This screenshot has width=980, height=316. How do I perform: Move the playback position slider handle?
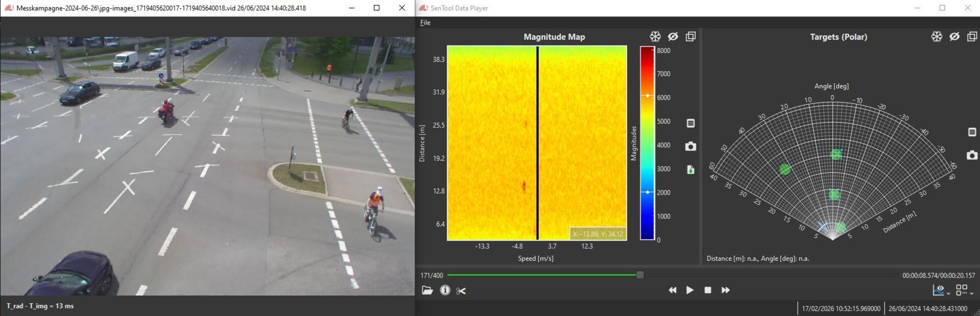pos(640,275)
